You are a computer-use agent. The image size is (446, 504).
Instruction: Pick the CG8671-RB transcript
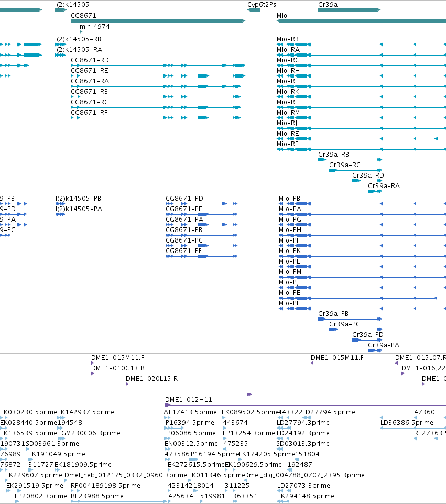pyautogui.click(x=156, y=97)
